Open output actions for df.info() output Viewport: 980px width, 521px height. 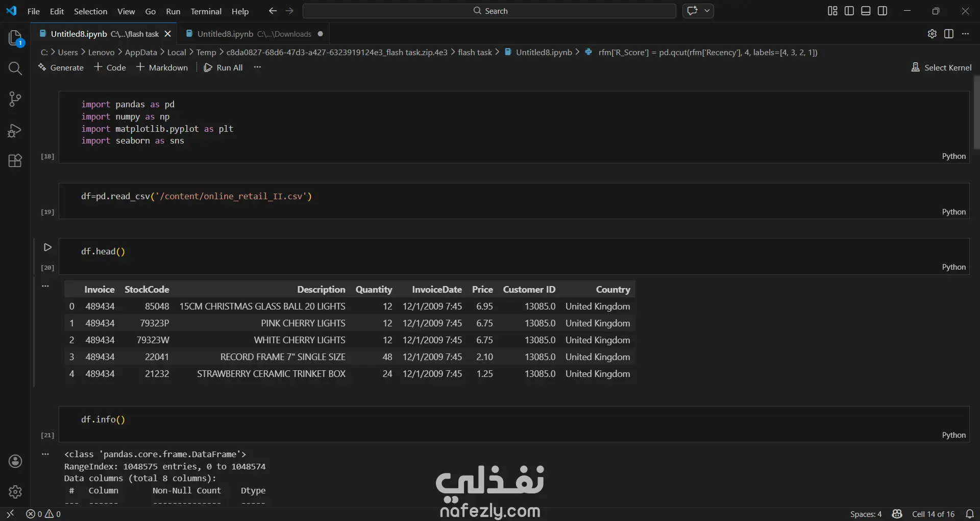pyautogui.click(x=45, y=454)
